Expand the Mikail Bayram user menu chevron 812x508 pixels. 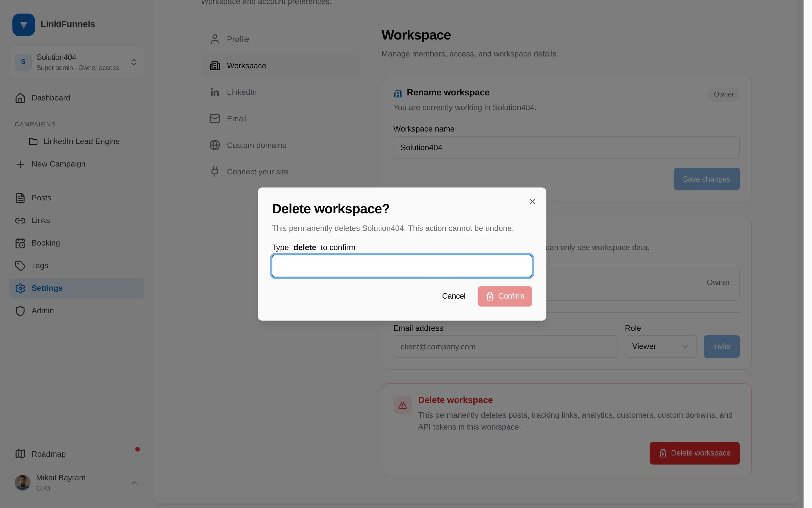tap(134, 483)
